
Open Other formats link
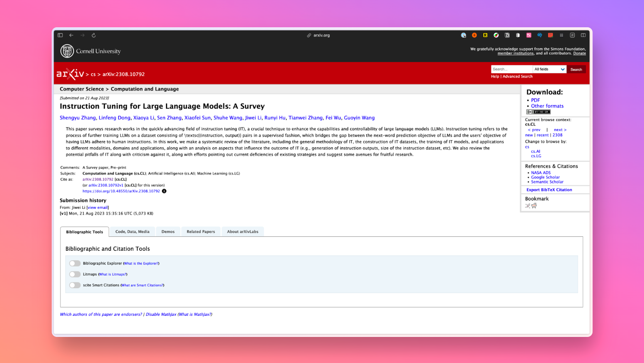(547, 106)
